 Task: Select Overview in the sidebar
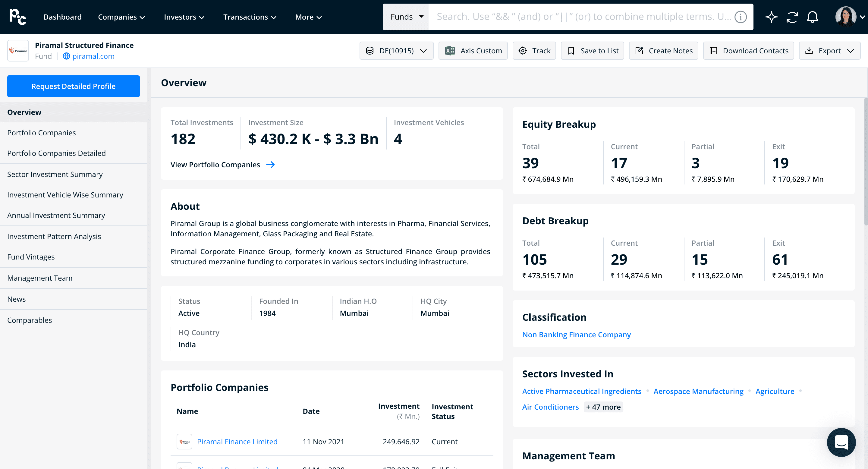pyautogui.click(x=74, y=112)
